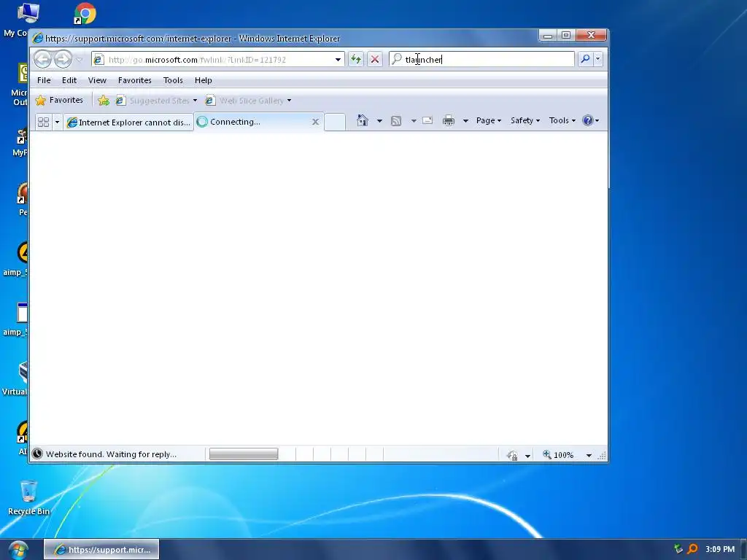Click the Feeds RSS icon
The height and width of the screenshot is (560, 747).
396,121
